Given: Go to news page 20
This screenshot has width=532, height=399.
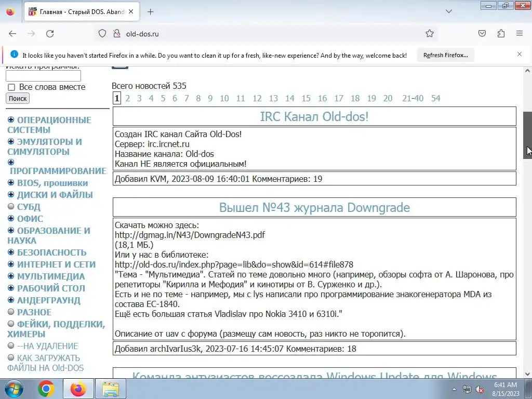Looking at the screenshot, I should 388,98.
